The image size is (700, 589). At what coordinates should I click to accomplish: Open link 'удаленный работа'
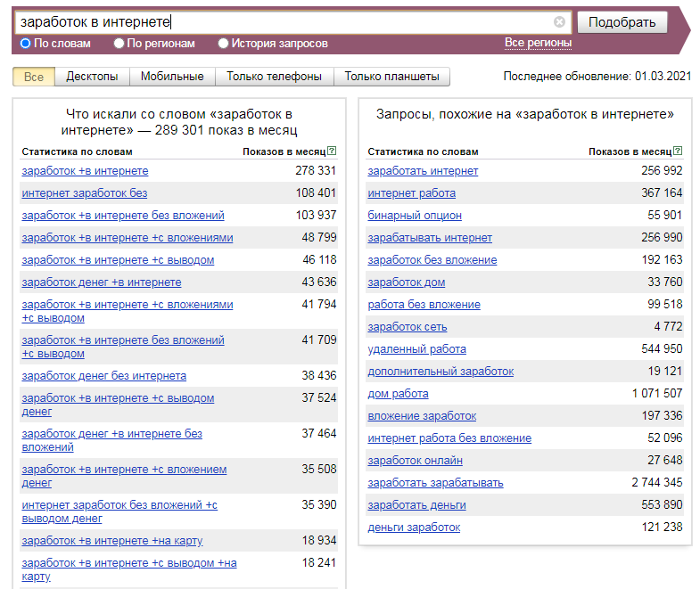pyautogui.click(x=417, y=349)
